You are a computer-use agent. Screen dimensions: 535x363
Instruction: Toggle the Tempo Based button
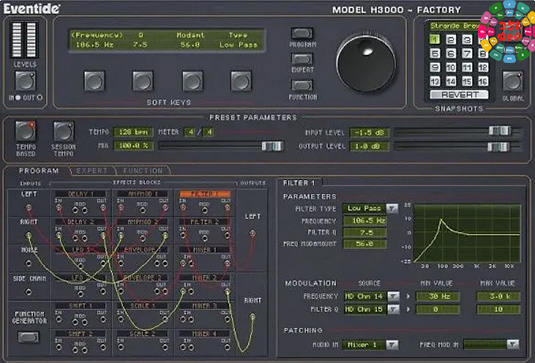(26, 131)
